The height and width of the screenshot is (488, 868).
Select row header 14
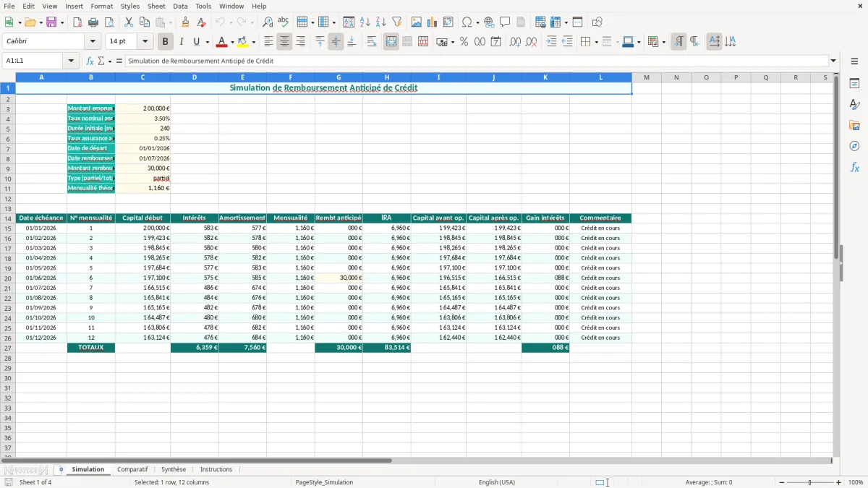tap(8, 218)
